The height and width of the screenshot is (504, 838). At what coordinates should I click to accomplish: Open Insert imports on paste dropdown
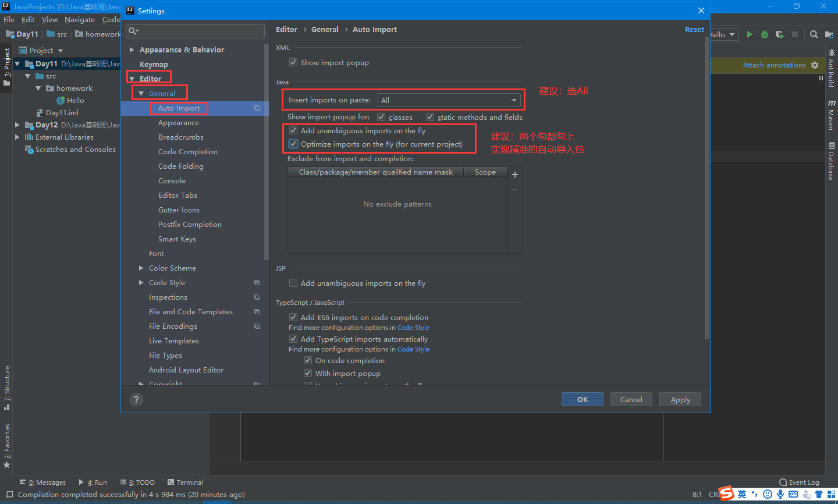point(449,100)
